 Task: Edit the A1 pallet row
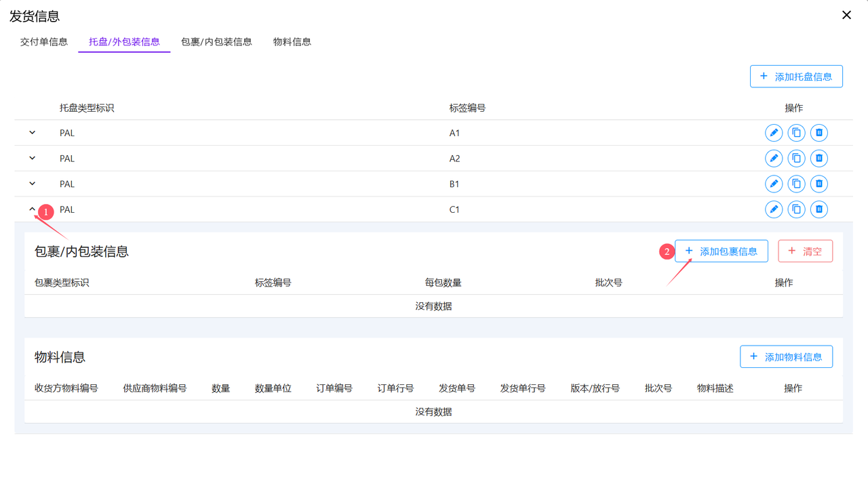[774, 133]
